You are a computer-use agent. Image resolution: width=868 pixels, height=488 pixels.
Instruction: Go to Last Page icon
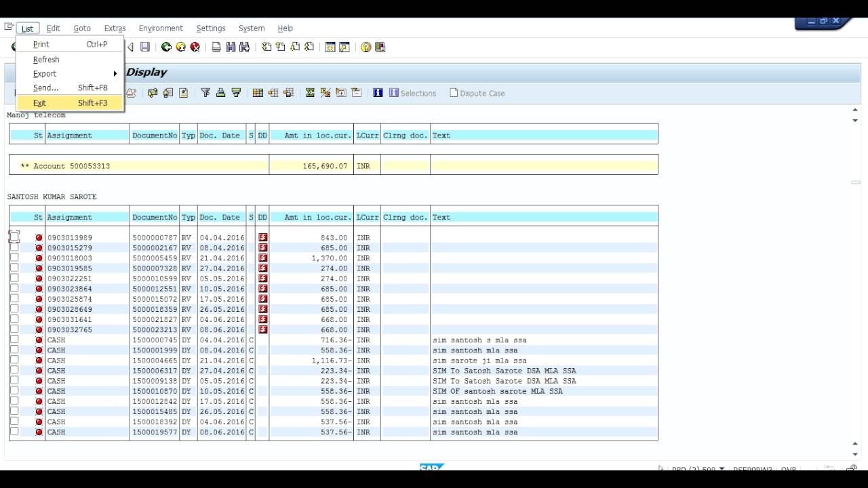tap(309, 47)
